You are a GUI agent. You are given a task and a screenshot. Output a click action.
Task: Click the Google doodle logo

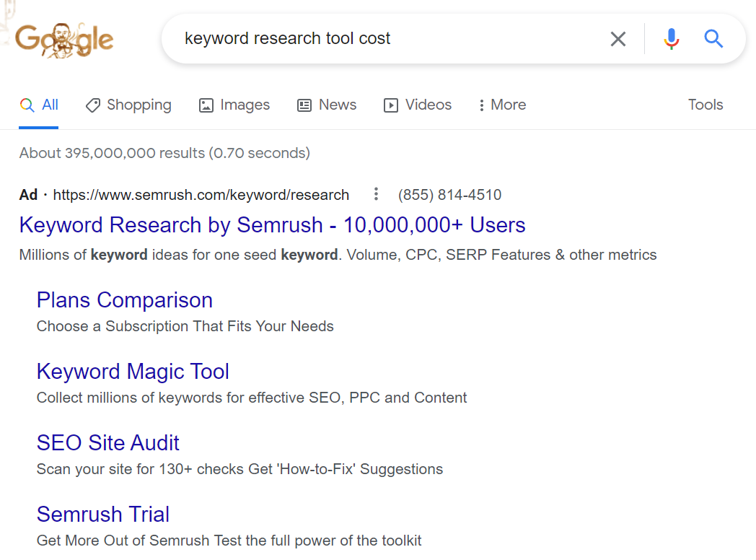pyautogui.click(x=63, y=38)
